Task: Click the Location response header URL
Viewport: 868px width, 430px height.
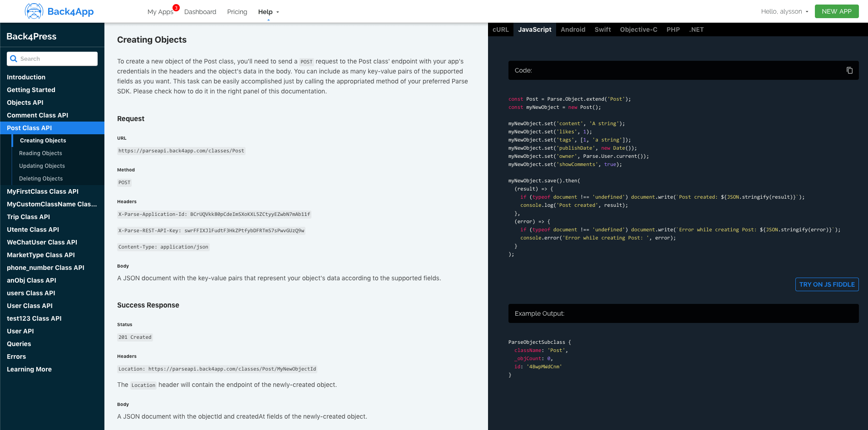Action: point(217,369)
